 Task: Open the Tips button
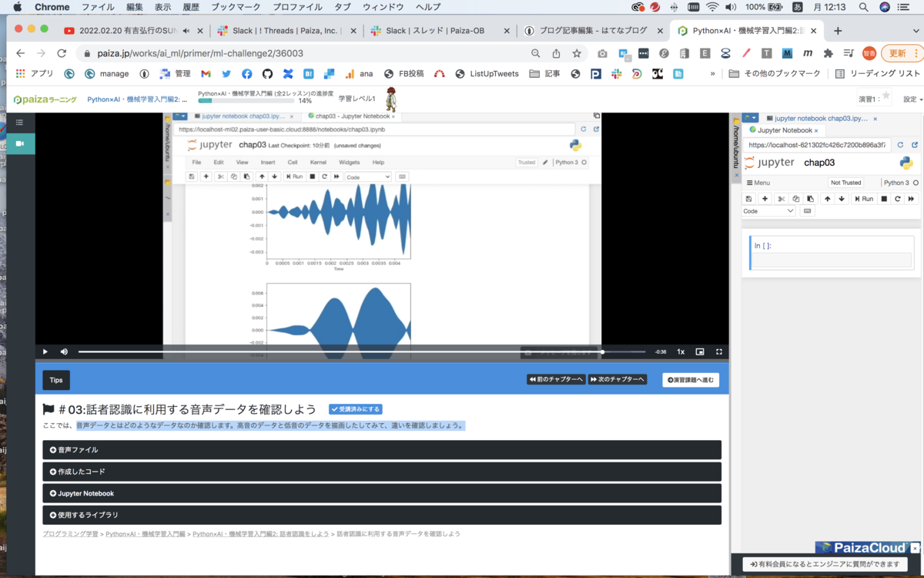point(56,380)
